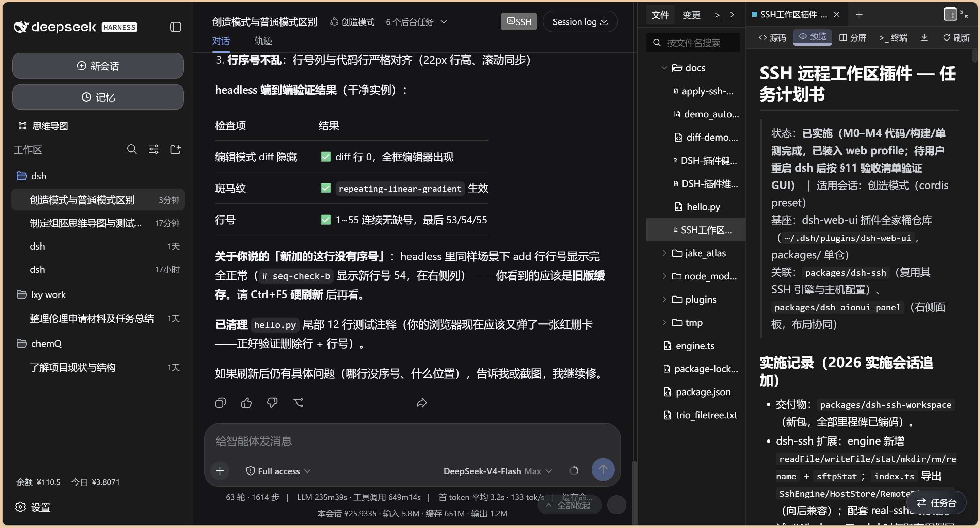Thumbs up the reply

[x=246, y=402]
